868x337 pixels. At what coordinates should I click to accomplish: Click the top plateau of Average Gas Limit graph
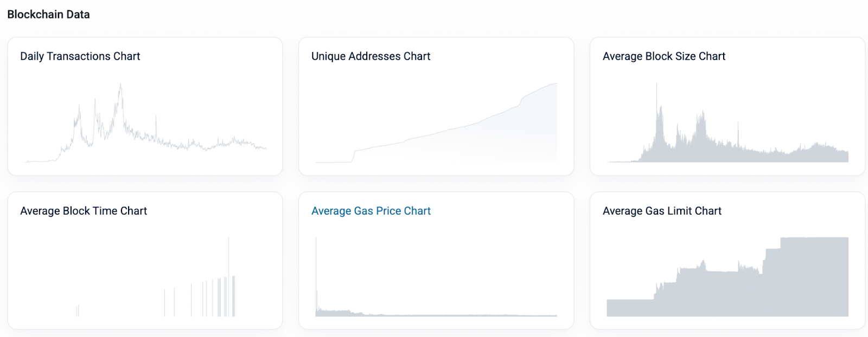pos(814,239)
